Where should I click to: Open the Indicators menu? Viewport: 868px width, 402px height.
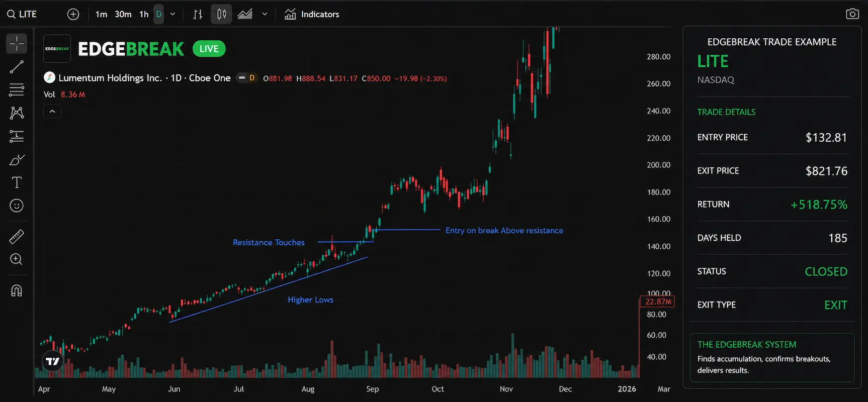[312, 14]
